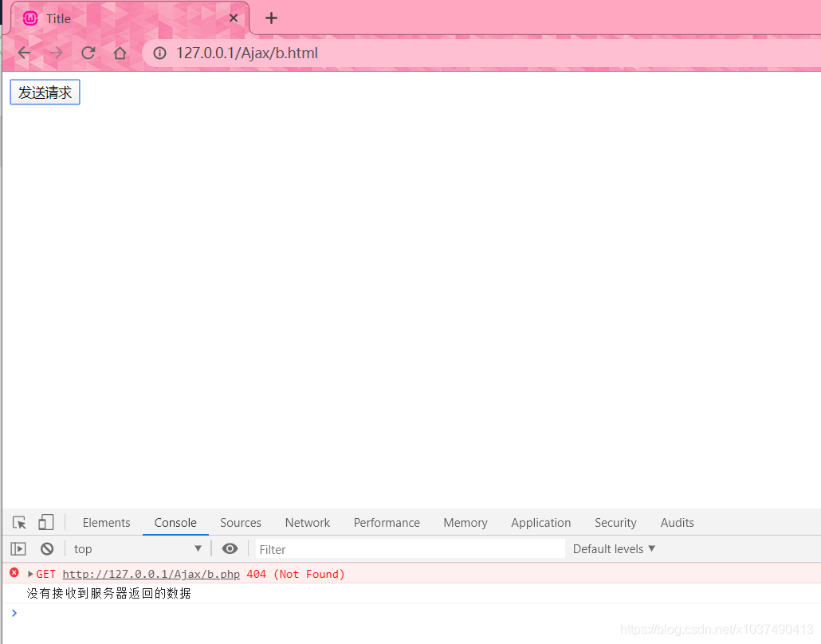The width and height of the screenshot is (821, 644).
Task: Click the browser forward arrow
Action: pos(56,53)
